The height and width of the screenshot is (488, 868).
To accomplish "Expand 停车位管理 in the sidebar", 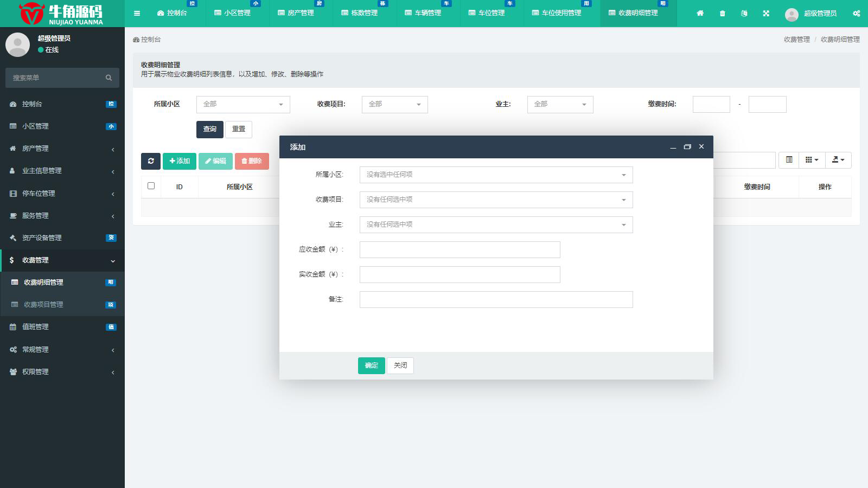I will pyautogui.click(x=62, y=194).
